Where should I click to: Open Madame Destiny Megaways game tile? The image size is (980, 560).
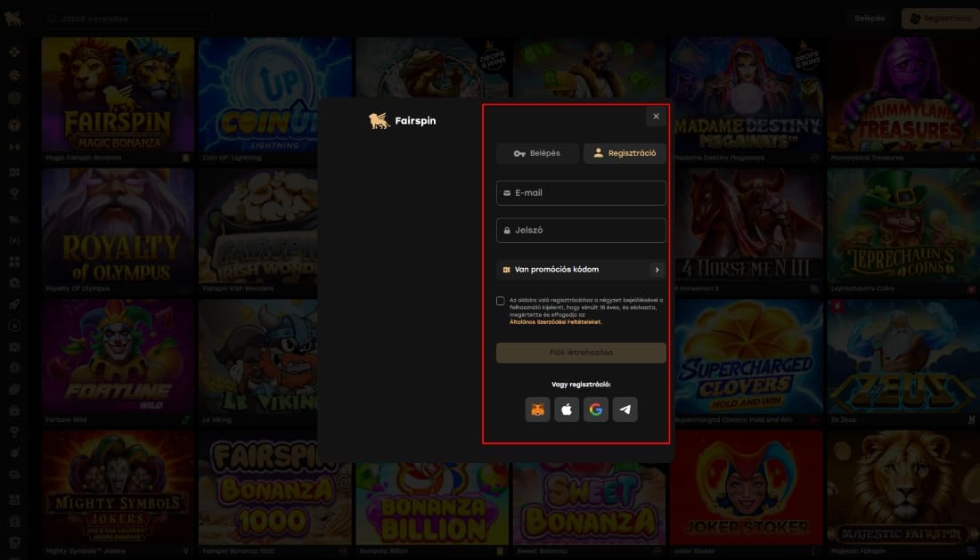(x=747, y=95)
